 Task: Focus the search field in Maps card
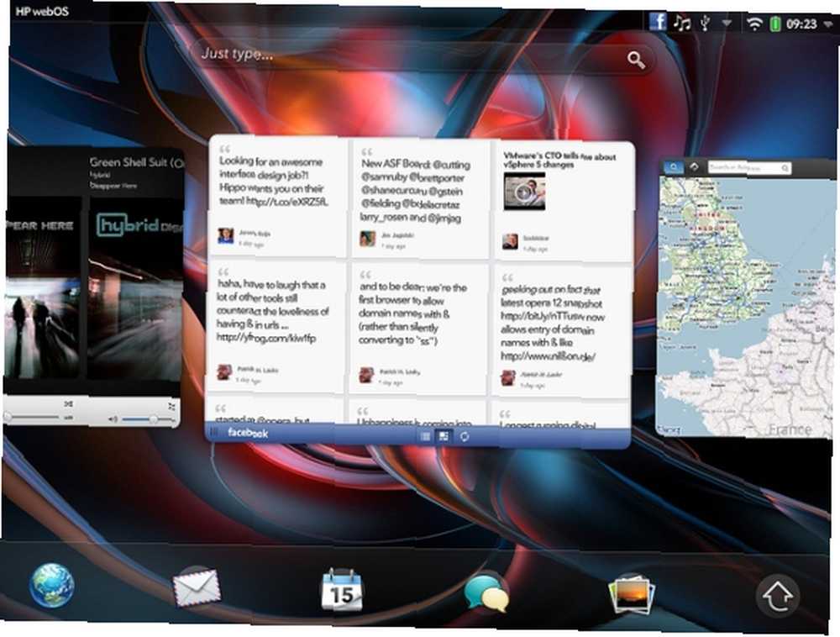(x=749, y=168)
